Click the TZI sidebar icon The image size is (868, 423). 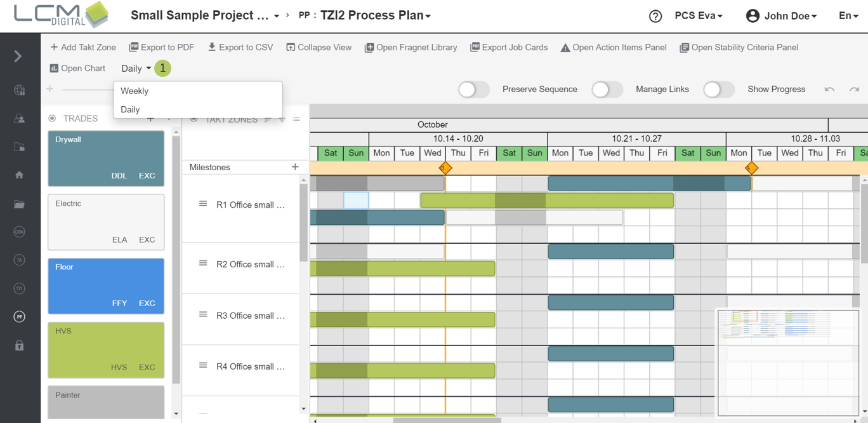point(19,288)
